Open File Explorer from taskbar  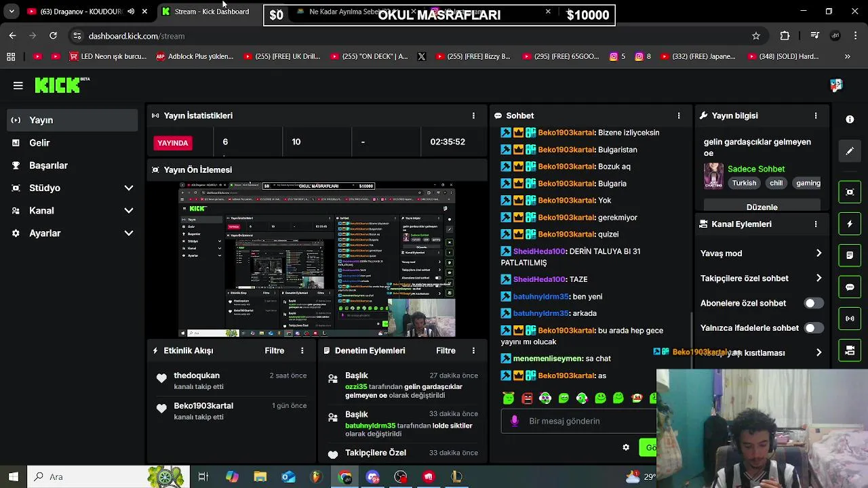(x=260, y=477)
